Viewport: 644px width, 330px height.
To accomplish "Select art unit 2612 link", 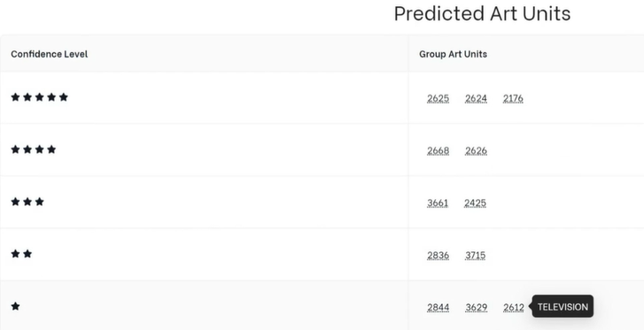I will (514, 307).
